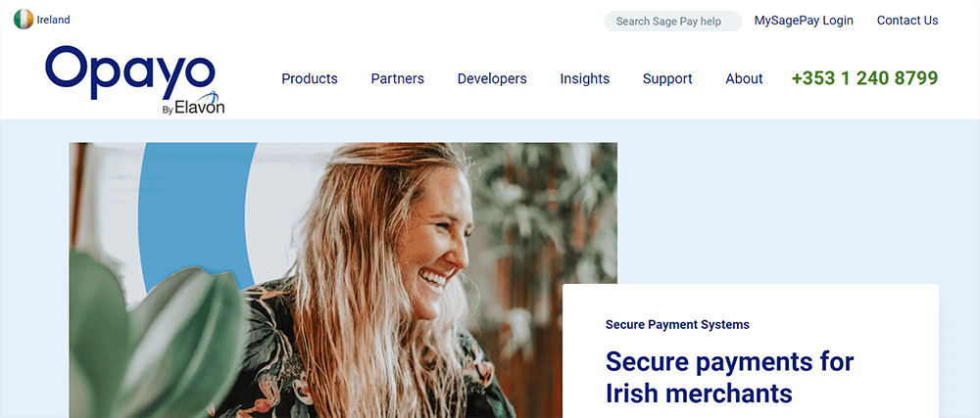Click the Secure payments for Irish merchants heading
The image size is (980, 418).
[x=729, y=378]
